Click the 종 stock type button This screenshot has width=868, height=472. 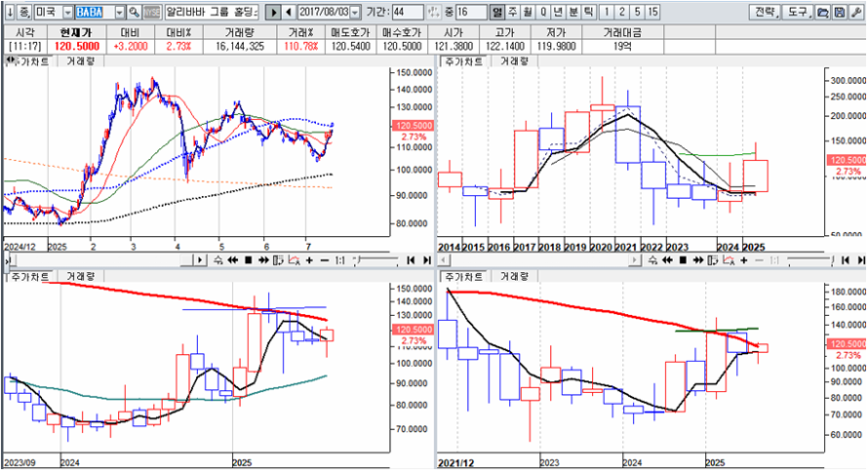[x=24, y=12]
